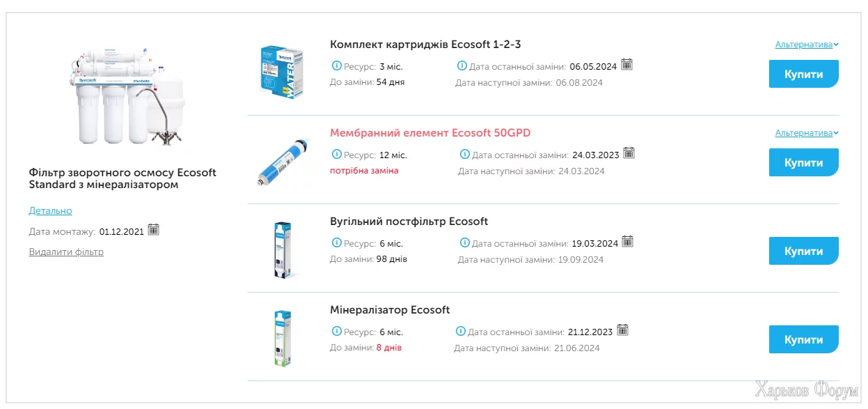
Task: Buy the Ecosoft mineralizer
Action: coord(803,339)
